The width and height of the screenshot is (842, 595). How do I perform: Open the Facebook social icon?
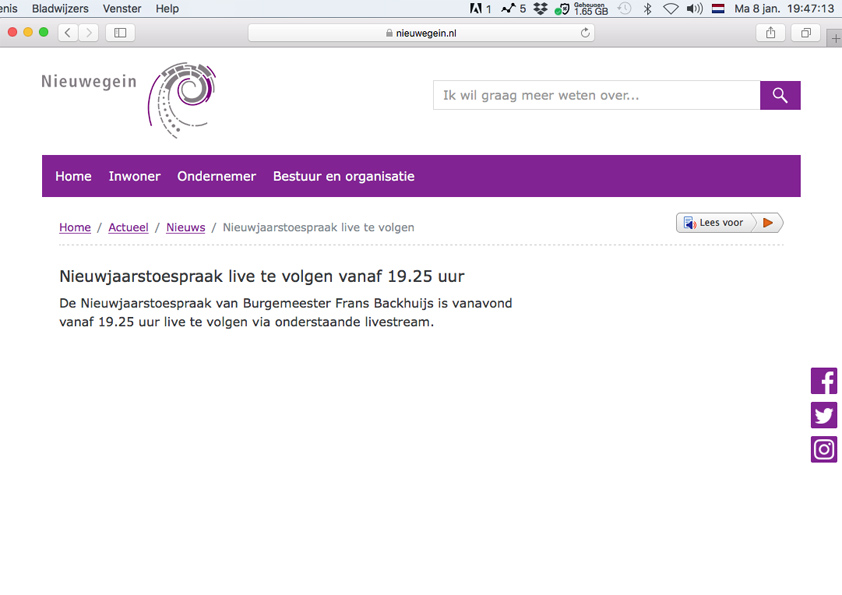tap(824, 381)
